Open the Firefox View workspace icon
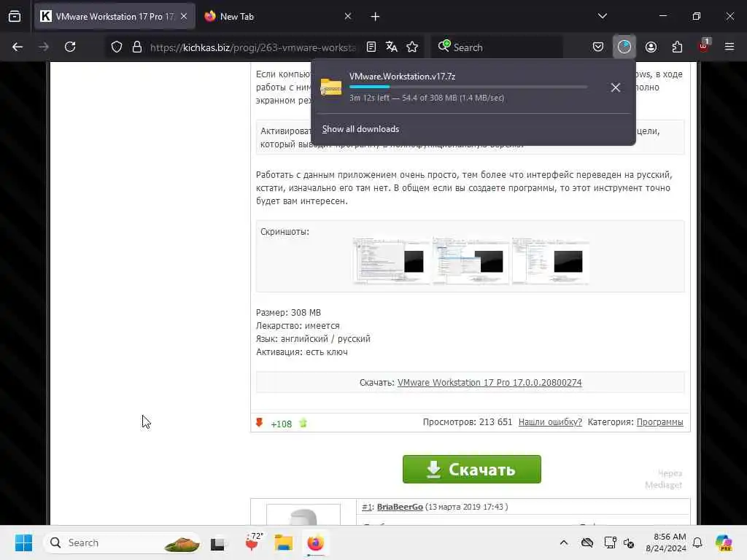Screen dimensions: 747x560 pos(15,16)
